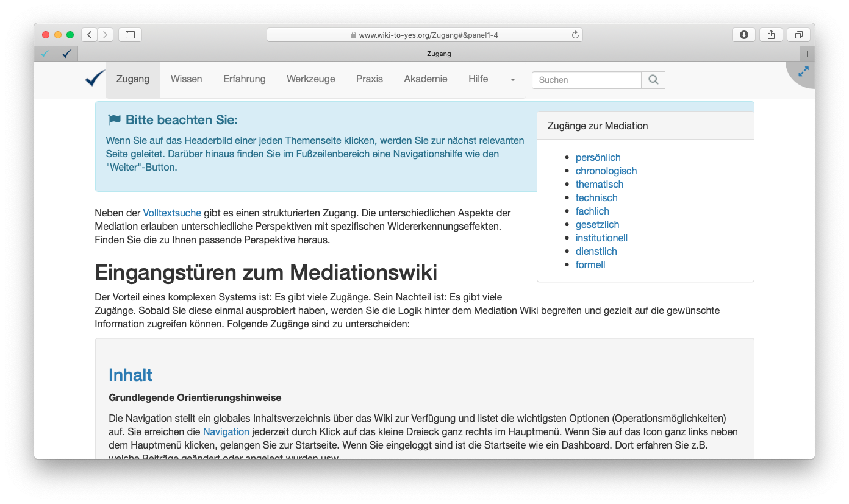Click the magnifying glass search button
The height and width of the screenshot is (504, 849).
click(x=653, y=80)
